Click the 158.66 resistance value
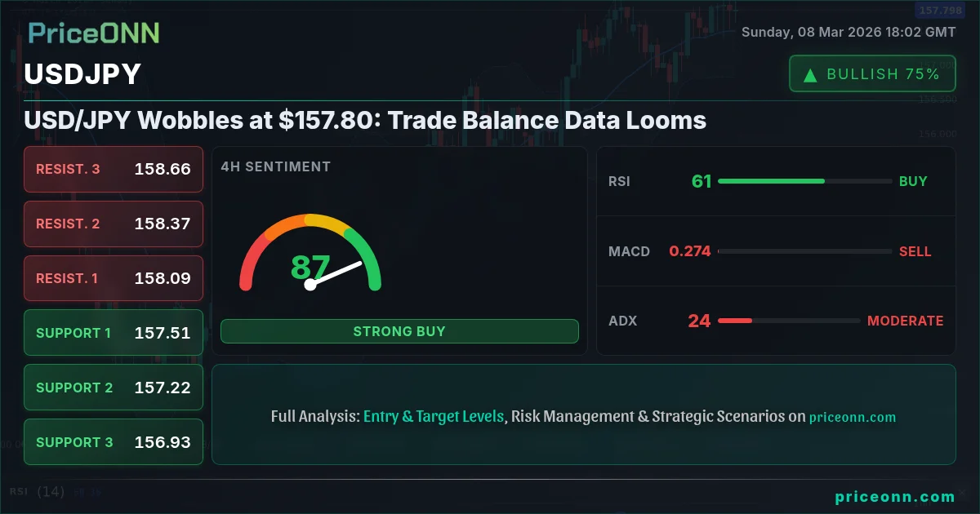 [163, 169]
